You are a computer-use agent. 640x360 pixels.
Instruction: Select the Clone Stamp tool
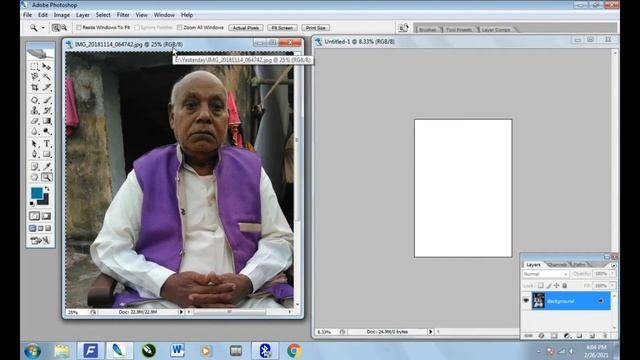click(x=35, y=110)
